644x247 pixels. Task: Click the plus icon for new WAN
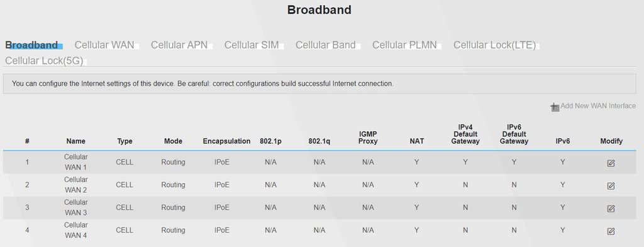click(555, 107)
